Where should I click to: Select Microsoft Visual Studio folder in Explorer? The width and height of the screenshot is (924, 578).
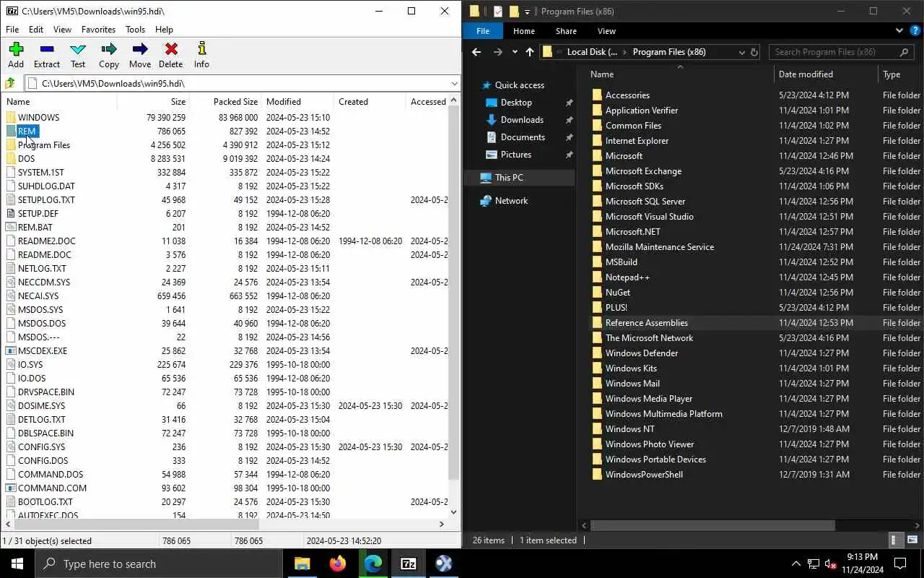tap(649, 217)
